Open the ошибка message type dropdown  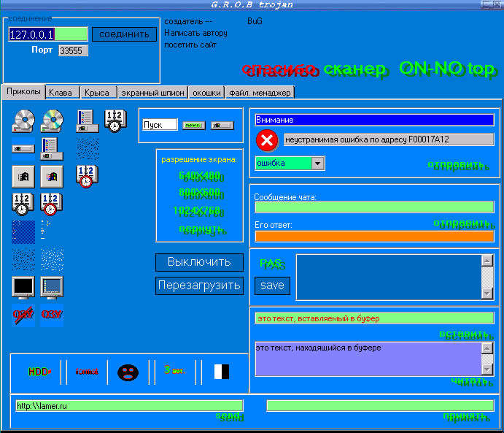click(x=317, y=163)
